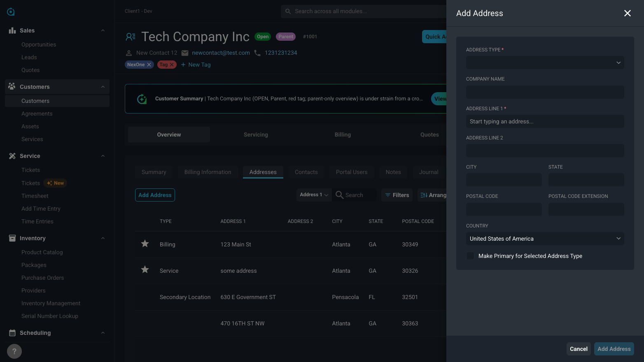Viewport: 644px width, 362px height.
Task: Close the Add Address panel with X
Action: coord(627,13)
